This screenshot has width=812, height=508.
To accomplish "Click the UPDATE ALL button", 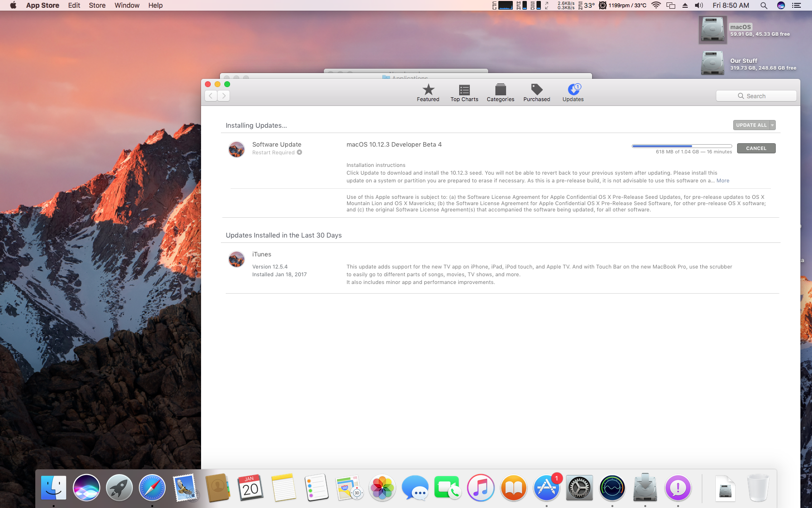I will (x=751, y=125).
